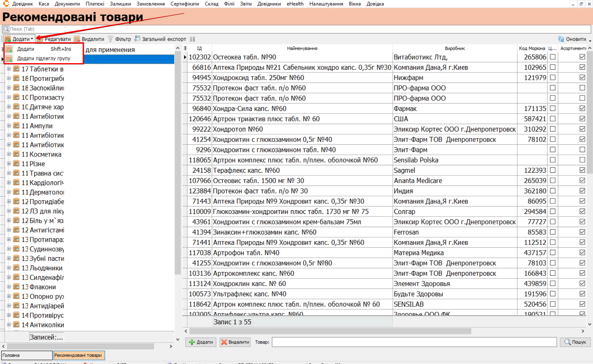The image size is (593, 364).
Task: Click the Загальний експорт icon
Action: [137, 39]
